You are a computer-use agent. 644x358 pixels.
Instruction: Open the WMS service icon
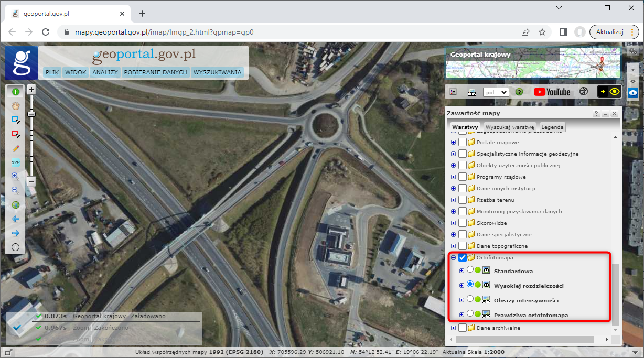pyautogui.click(x=472, y=92)
